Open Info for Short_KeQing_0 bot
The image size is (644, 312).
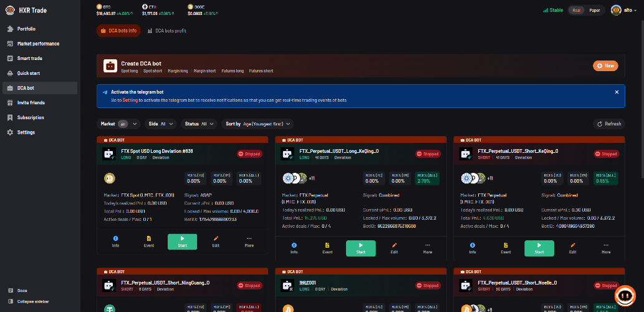[473, 248]
